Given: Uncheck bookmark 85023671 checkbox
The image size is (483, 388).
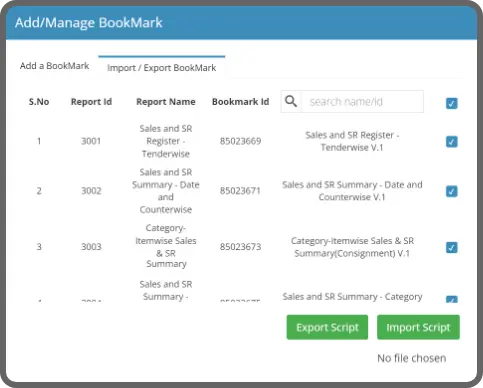Looking at the screenshot, I should (452, 191).
